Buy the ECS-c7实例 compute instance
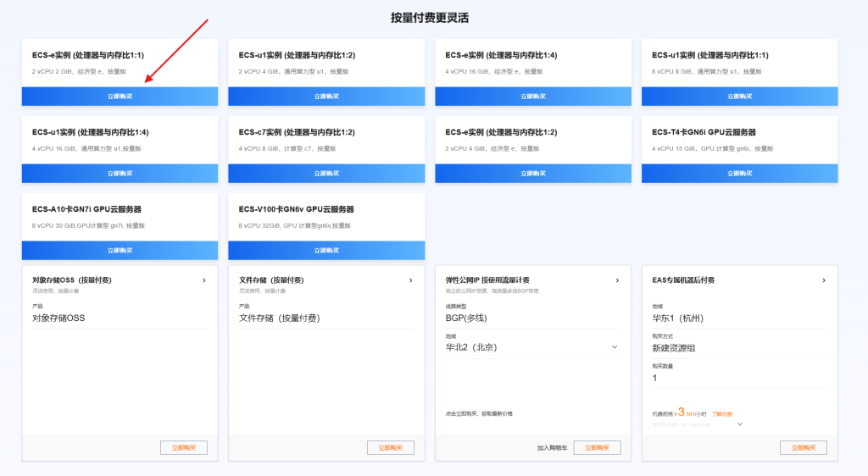The height and width of the screenshot is (476, 868). (x=326, y=174)
